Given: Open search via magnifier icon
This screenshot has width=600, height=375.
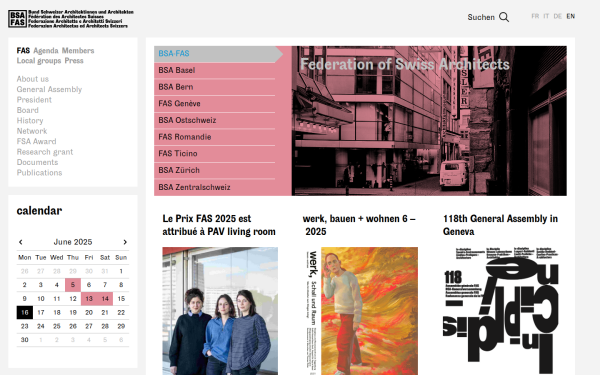Looking at the screenshot, I should pyautogui.click(x=504, y=17).
